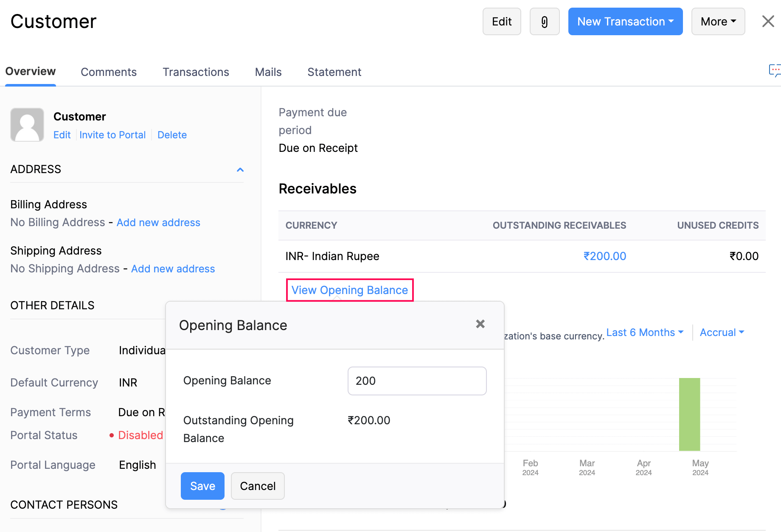Collapse the Address section chevron

click(x=240, y=170)
